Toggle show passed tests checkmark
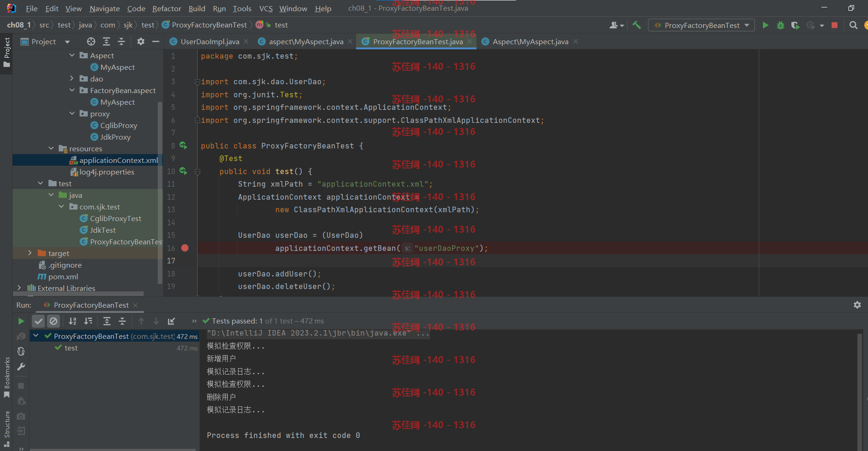868x451 pixels. pos(39,321)
